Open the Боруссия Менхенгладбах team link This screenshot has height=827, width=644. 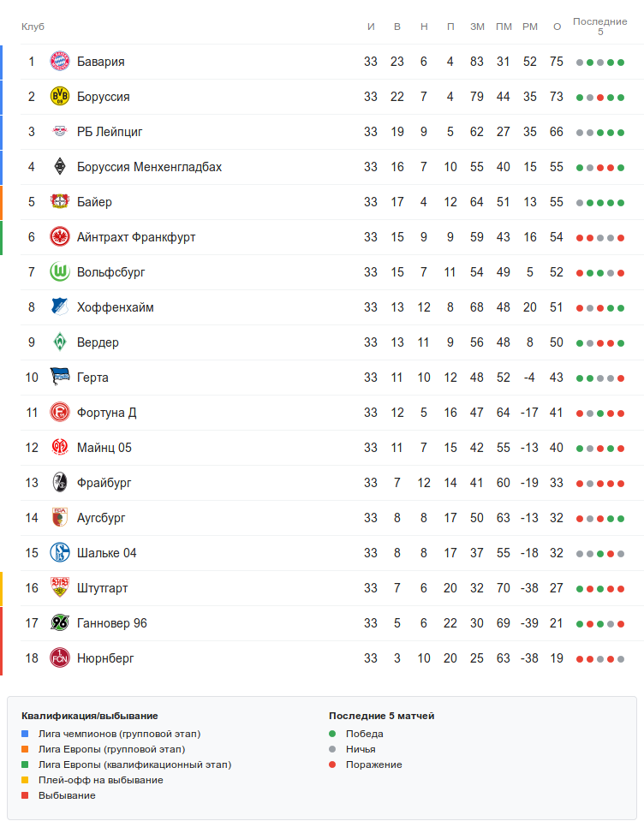point(149,167)
